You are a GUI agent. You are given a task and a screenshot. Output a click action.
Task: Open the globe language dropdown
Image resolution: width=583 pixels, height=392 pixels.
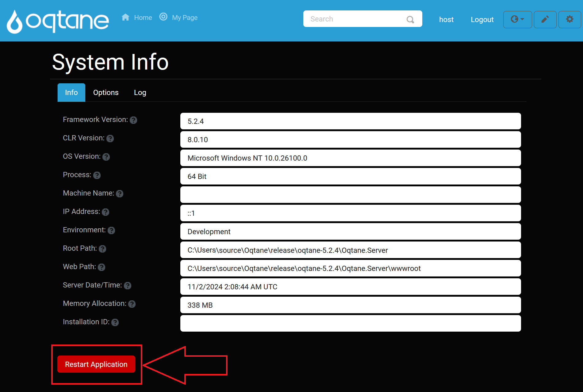(517, 19)
